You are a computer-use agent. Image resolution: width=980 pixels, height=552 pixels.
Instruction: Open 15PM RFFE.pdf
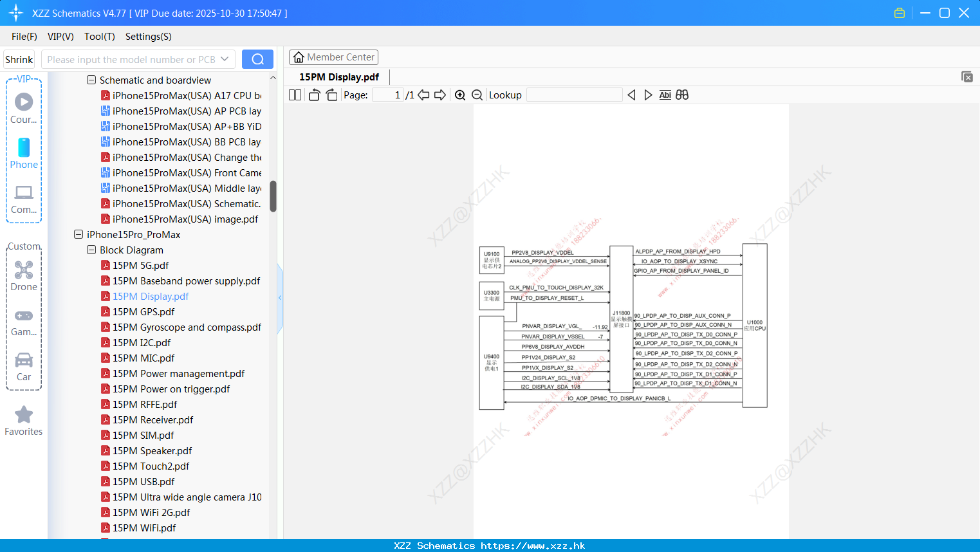pos(139,404)
